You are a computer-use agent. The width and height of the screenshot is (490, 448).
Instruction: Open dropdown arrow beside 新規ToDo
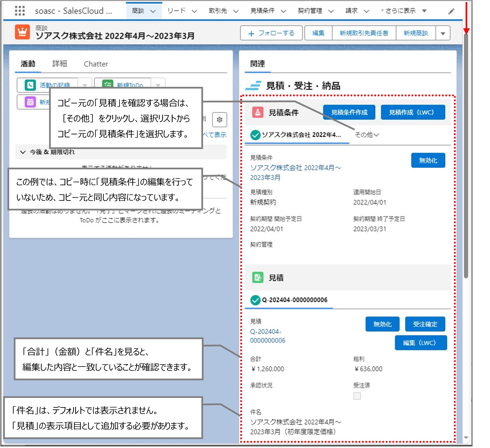click(x=158, y=85)
